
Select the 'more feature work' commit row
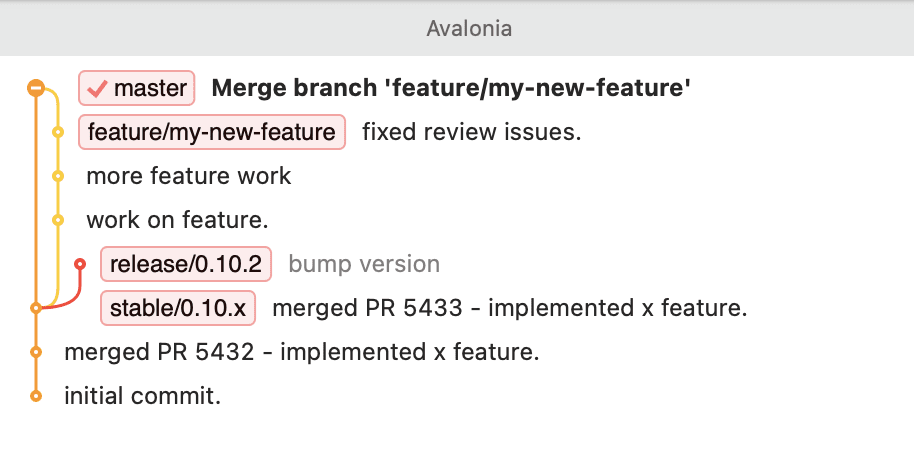click(x=189, y=176)
